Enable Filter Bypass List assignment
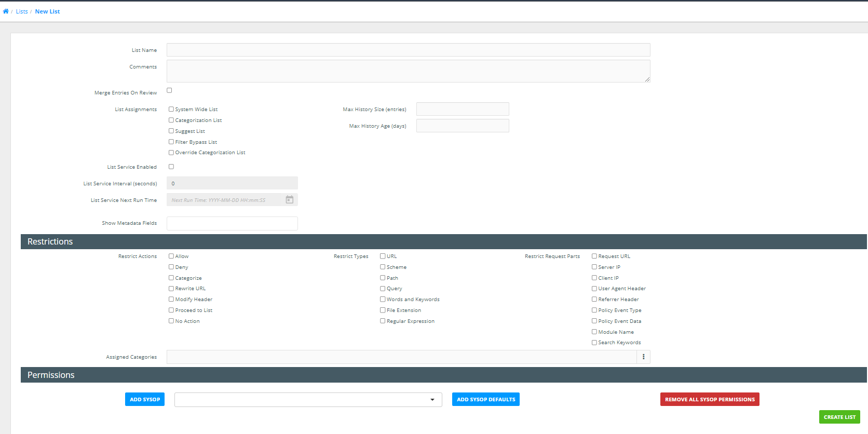 point(171,142)
